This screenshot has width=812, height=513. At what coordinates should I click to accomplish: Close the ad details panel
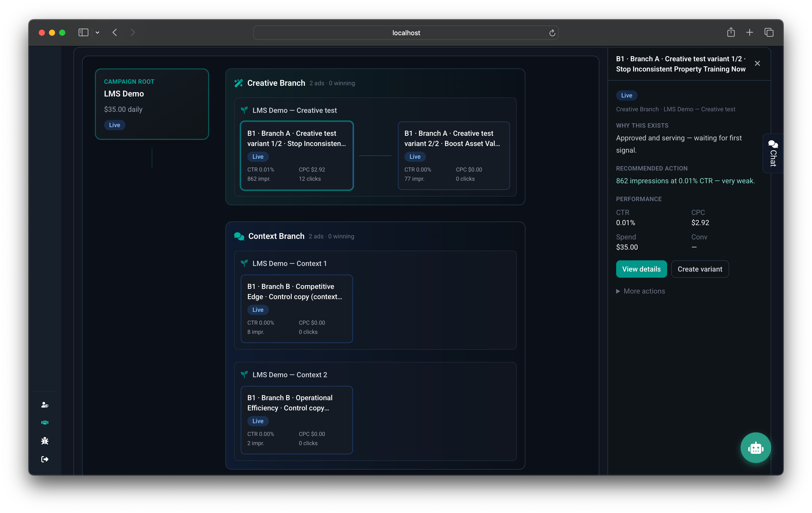757,64
